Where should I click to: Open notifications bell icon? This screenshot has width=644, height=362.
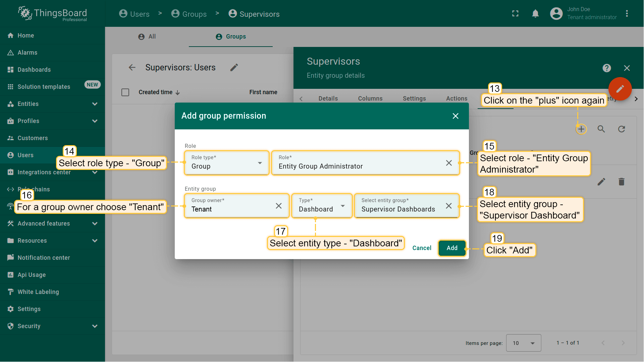535,14
